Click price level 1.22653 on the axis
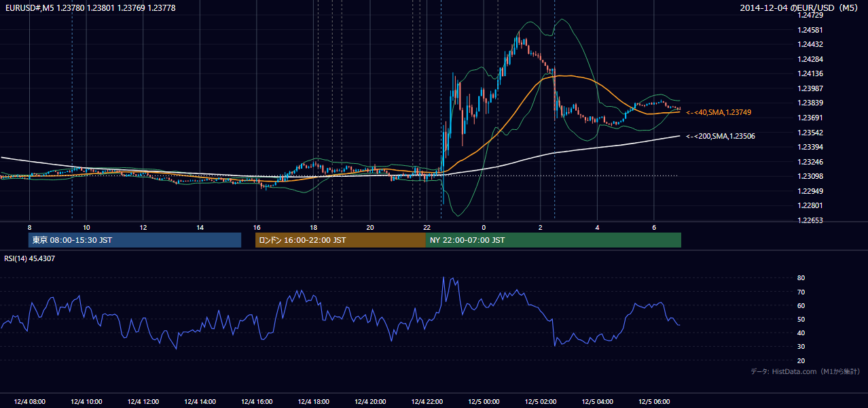 pos(811,220)
